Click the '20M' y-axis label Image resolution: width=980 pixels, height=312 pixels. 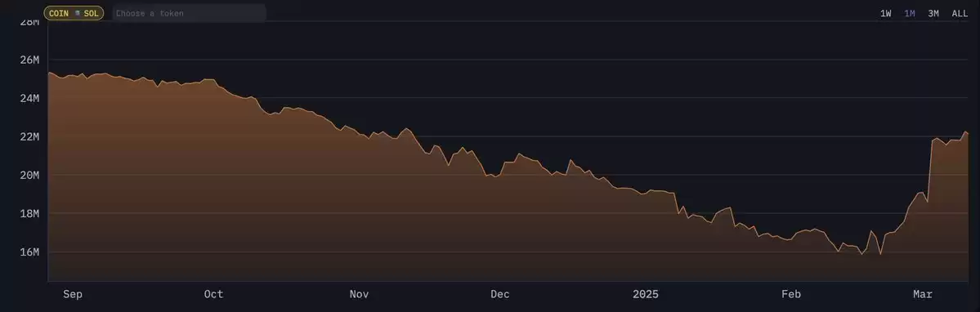point(30,176)
